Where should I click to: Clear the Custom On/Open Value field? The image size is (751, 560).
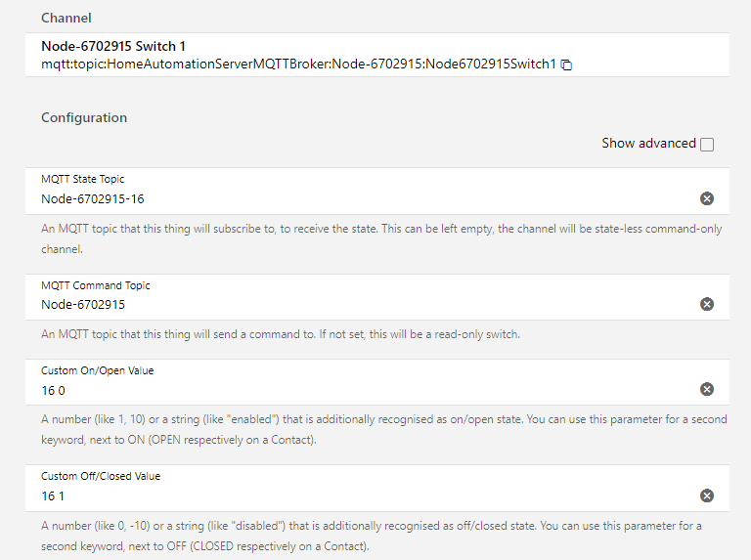[707, 389]
